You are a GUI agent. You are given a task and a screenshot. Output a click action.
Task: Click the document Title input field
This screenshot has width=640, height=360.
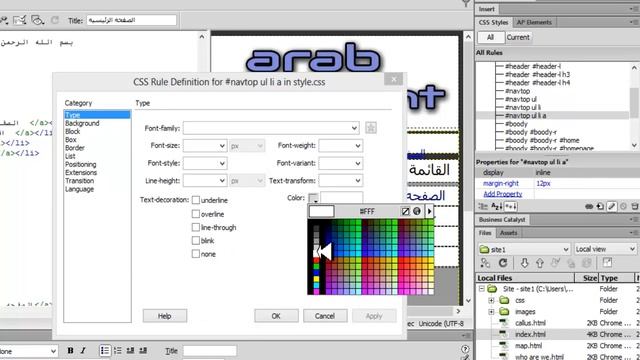coord(131,20)
